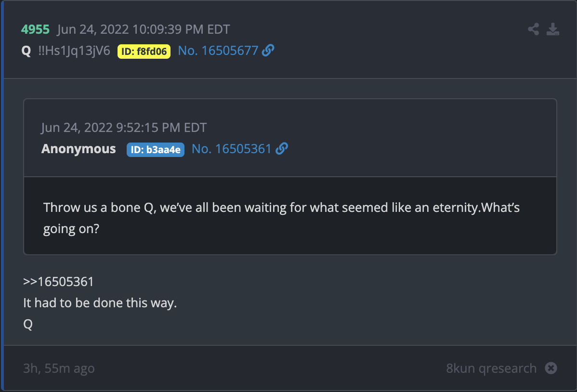Click the download icon in post header
Viewport: 577px width, 392px height.
(x=553, y=29)
